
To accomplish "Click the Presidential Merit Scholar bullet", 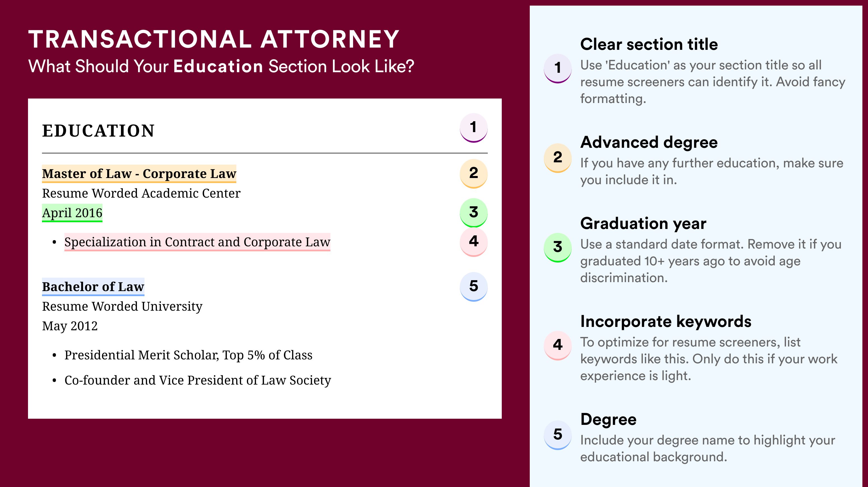I will pos(188,355).
